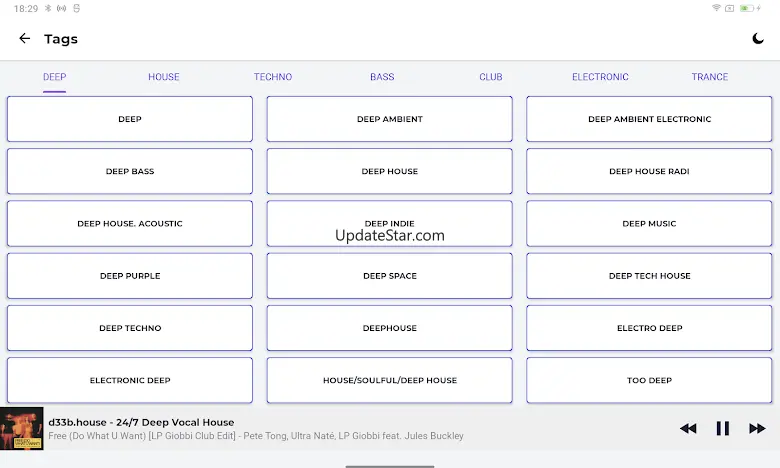The image size is (780, 468).
Task: Go back using the arrow icon
Action: pos(24,38)
